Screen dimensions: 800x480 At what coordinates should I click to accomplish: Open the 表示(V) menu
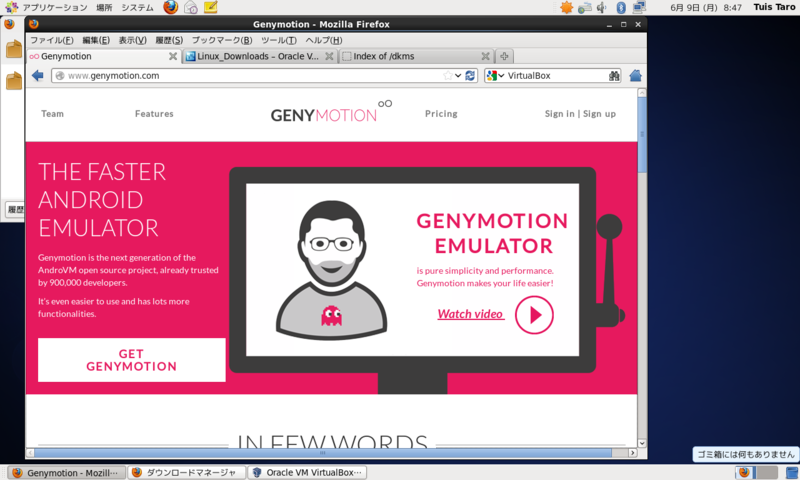pyautogui.click(x=133, y=40)
